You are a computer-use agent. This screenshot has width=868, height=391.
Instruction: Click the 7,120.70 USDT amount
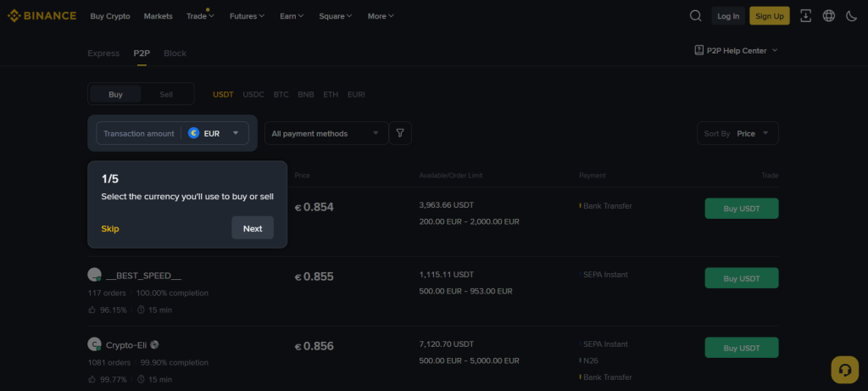446,344
